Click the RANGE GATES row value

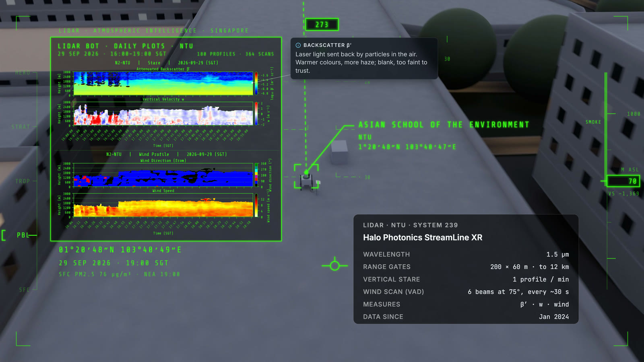click(530, 267)
